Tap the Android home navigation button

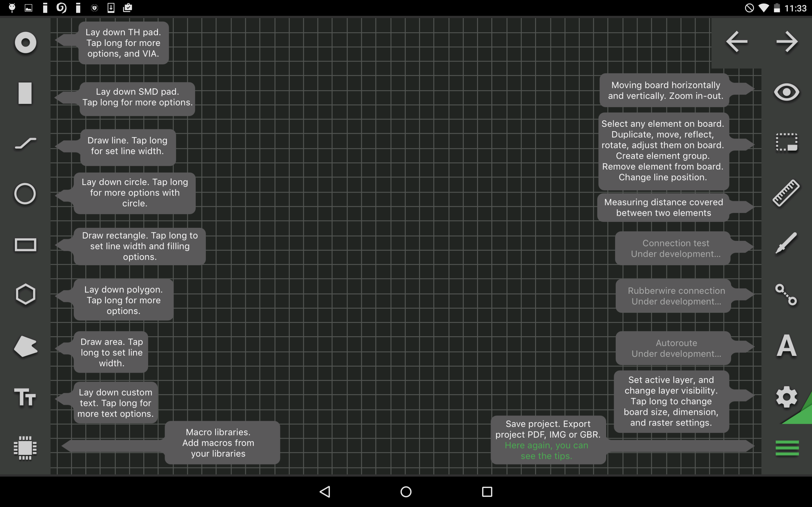tap(406, 491)
